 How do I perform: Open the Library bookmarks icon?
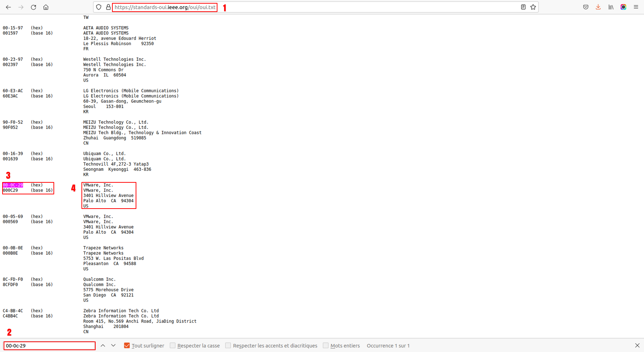611,7
